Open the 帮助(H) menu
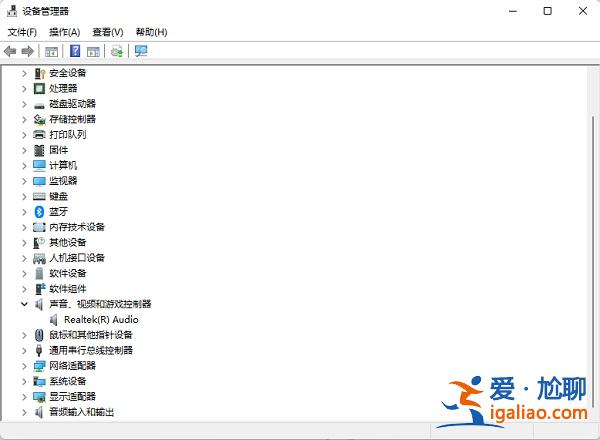Viewport: 600px width, 440px height. coord(152,32)
